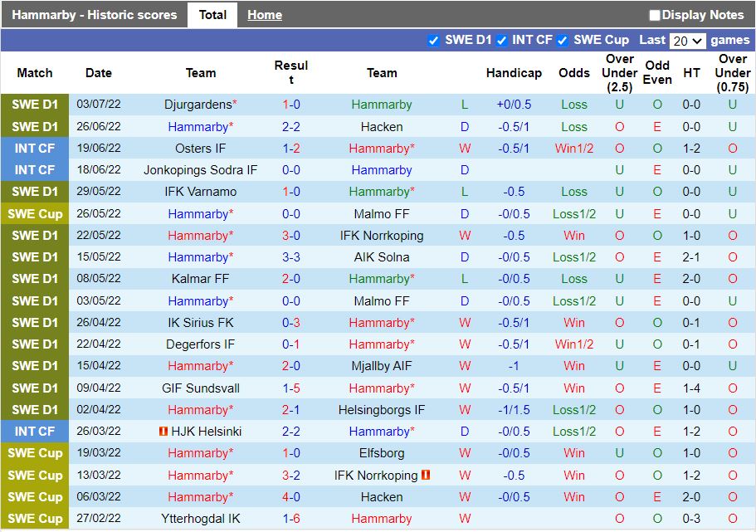Enable the Display Notes checkbox
756x532 pixels.
pos(655,14)
